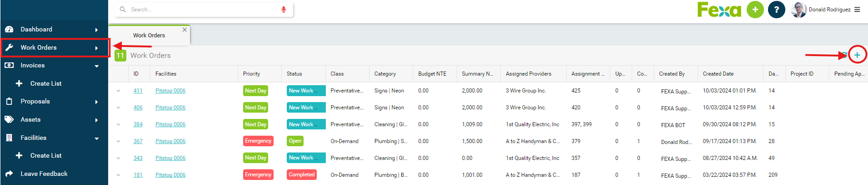Open the hamburger menu beside Donald Rodriguez
The height and width of the screenshot is (185, 868).
click(x=857, y=10)
